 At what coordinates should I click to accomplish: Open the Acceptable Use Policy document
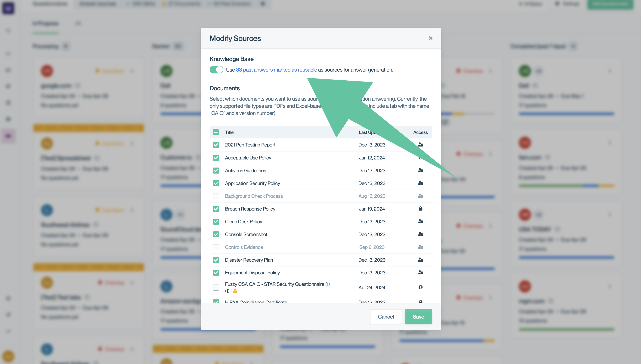click(x=248, y=158)
